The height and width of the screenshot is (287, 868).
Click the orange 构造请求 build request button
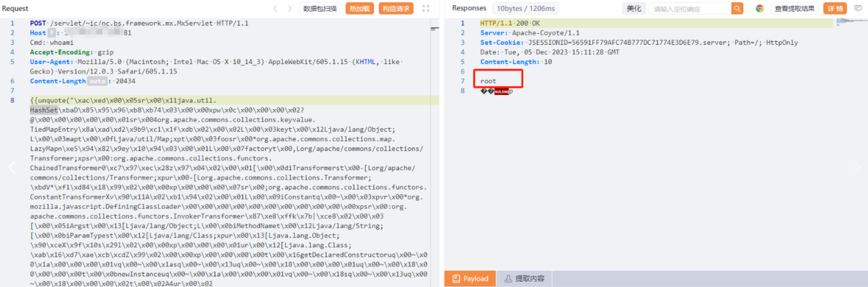click(x=396, y=9)
